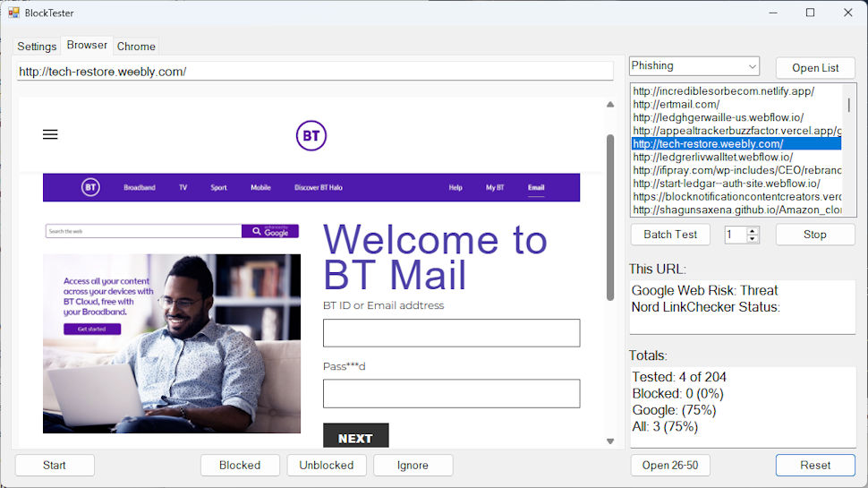The image size is (868, 488).
Task: Mark the URL as Unblocked
Action: 327,466
